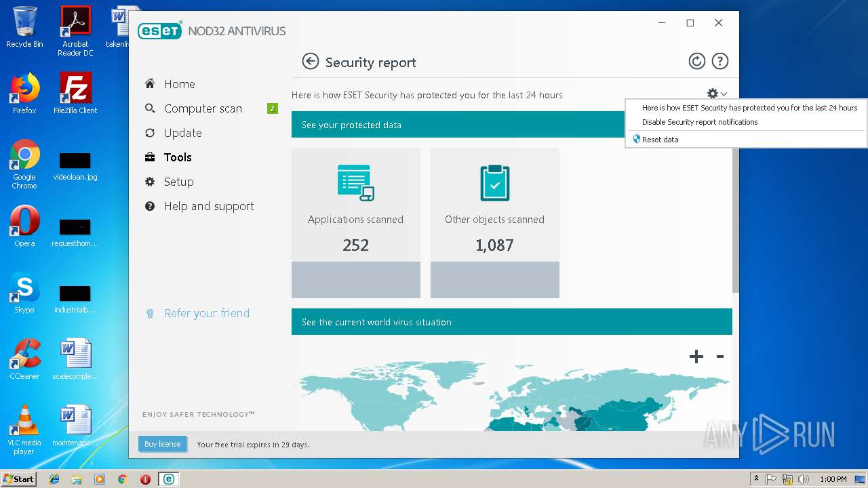Select Reset data menu entry

point(660,140)
